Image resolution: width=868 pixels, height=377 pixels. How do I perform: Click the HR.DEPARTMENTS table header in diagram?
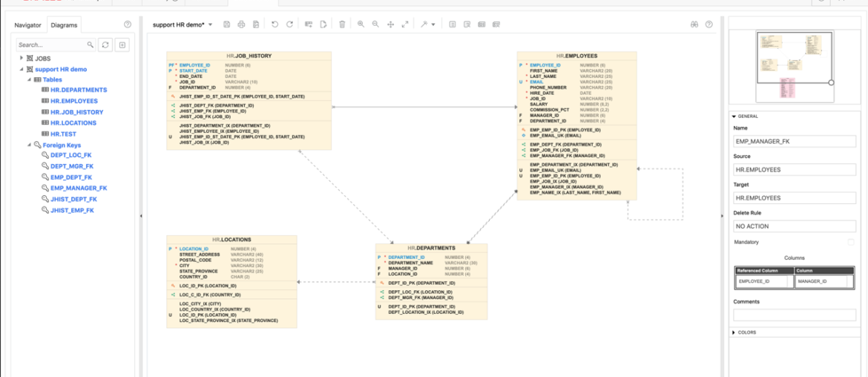431,248
